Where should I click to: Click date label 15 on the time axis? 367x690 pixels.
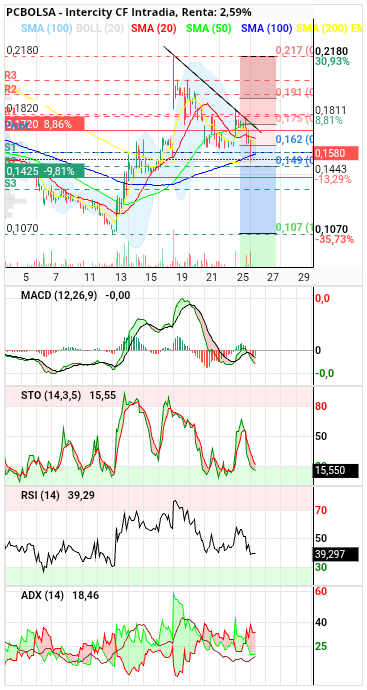click(151, 277)
